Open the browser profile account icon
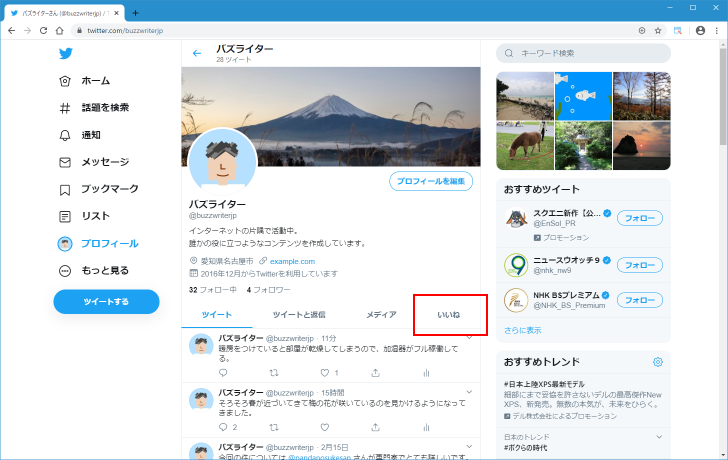The image size is (728, 460). [701, 31]
